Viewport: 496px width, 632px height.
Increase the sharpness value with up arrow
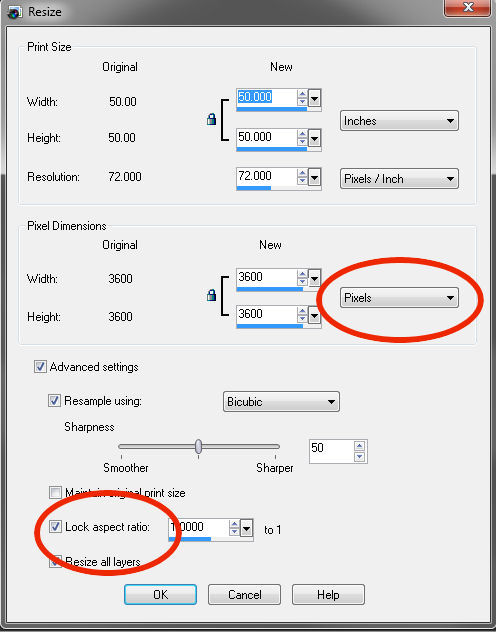point(359,446)
